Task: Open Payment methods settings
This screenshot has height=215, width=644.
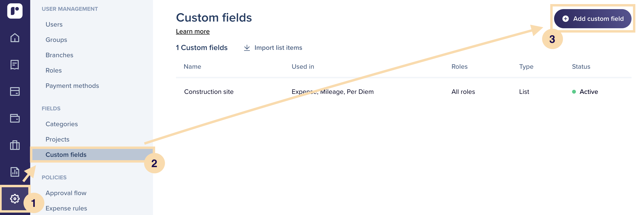Action: [72, 86]
